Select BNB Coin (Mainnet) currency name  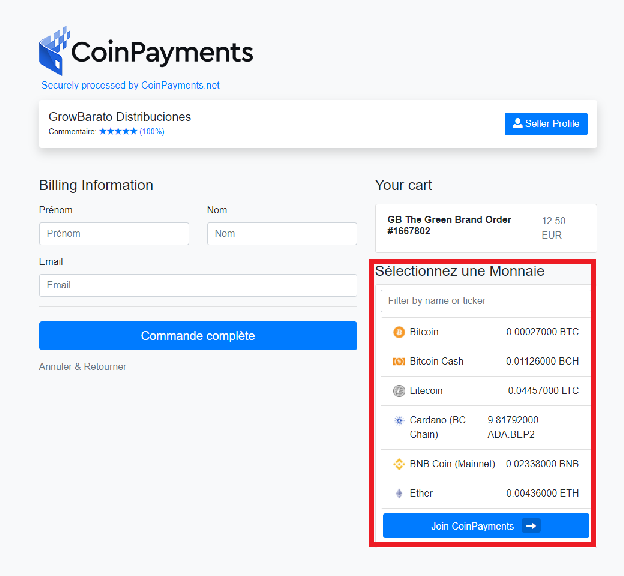452,464
